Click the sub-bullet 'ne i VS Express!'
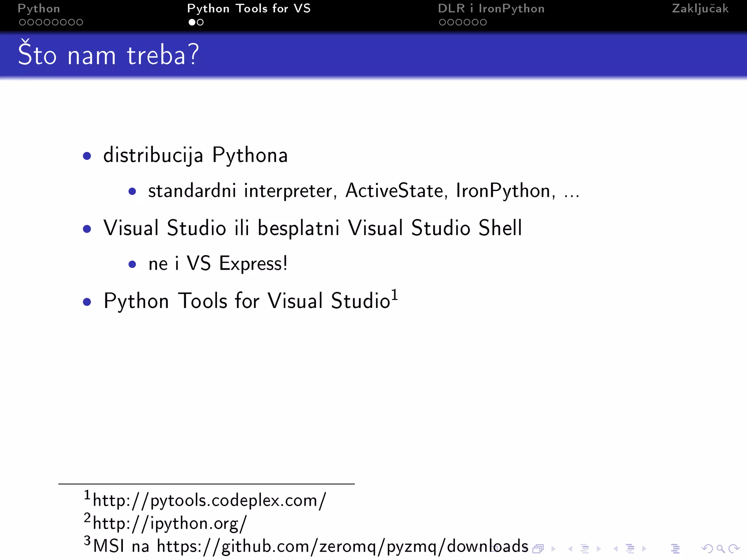The height and width of the screenshot is (560, 747). pyautogui.click(x=218, y=263)
